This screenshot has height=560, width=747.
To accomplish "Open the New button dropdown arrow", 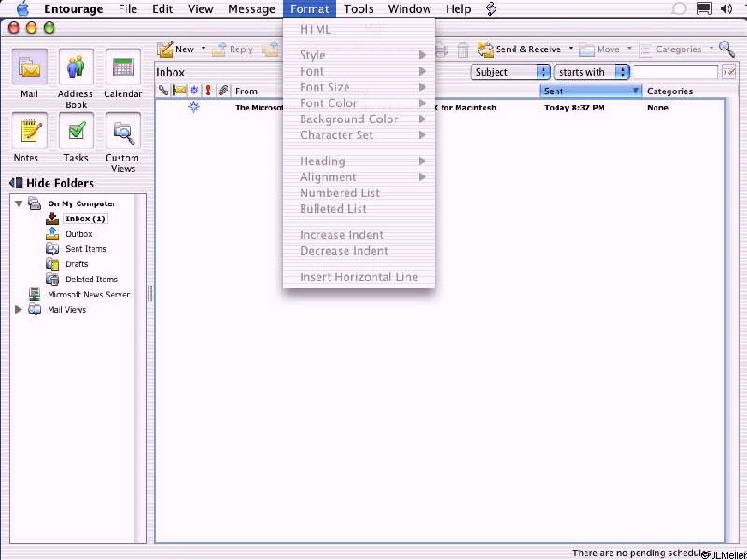I will (204, 49).
